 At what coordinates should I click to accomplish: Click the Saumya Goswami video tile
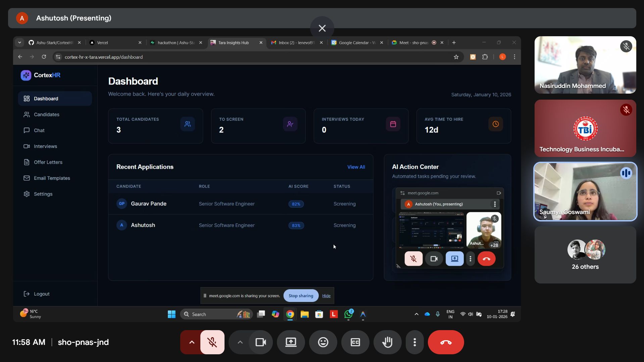coord(585,192)
